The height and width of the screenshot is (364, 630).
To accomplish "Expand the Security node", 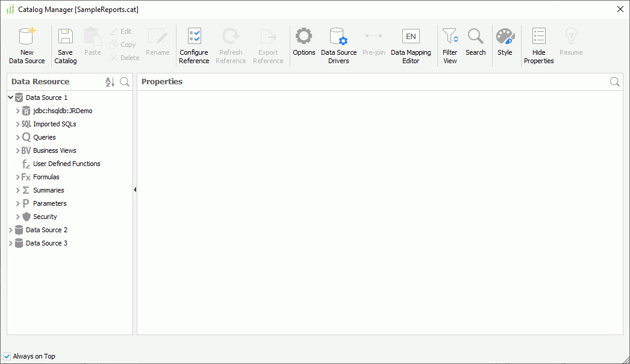I will coord(17,217).
